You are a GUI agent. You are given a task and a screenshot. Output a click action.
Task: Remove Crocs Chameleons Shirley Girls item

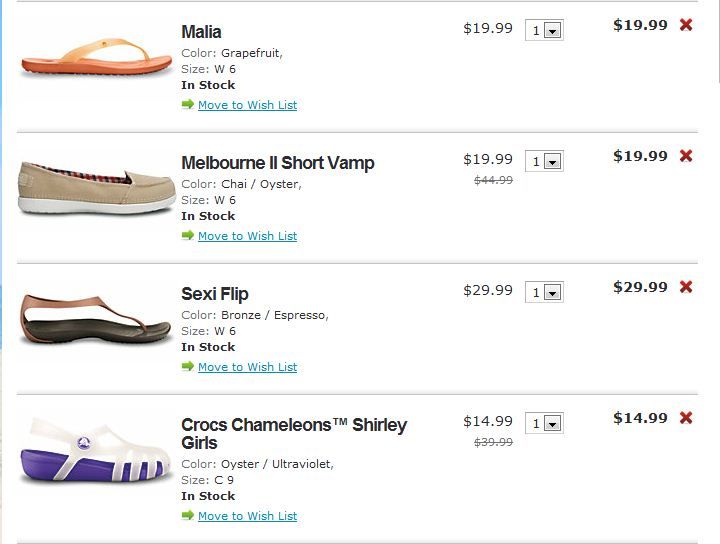[x=686, y=418]
